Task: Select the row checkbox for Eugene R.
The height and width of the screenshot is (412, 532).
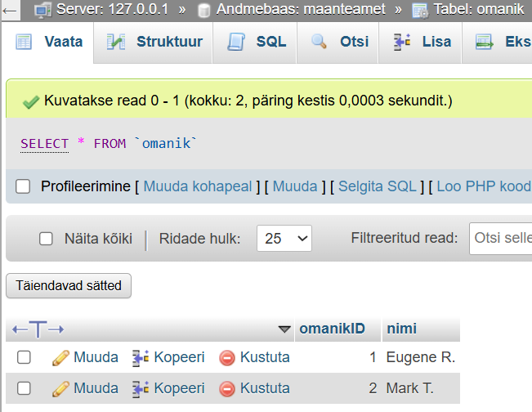Action: (25, 357)
